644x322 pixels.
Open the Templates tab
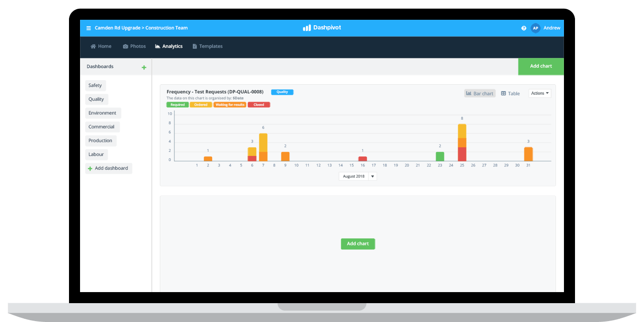click(207, 46)
